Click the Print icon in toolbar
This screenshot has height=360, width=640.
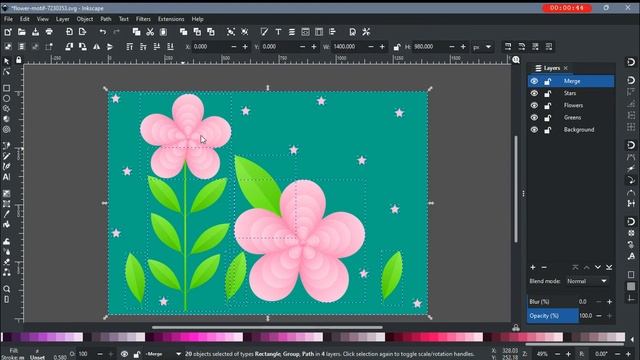pyautogui.click(x=49, y=32)
